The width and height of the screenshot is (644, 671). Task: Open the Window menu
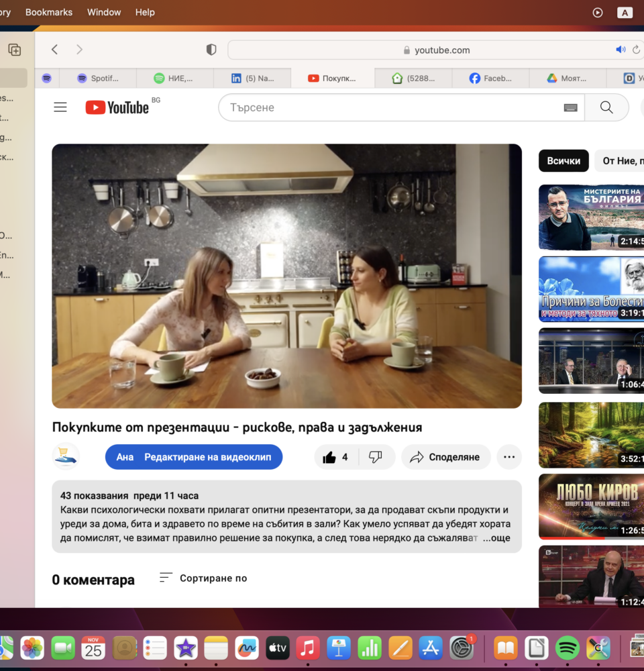click(x=104, y=12)
